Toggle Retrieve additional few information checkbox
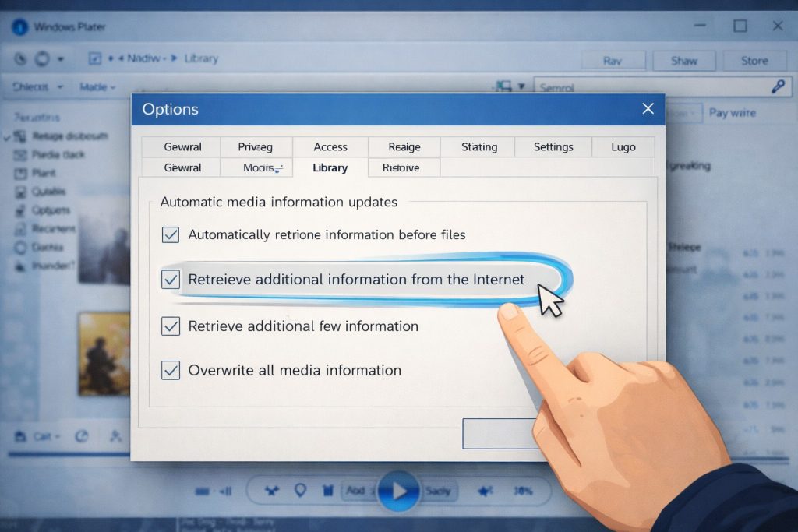The image size is (798, 532). coord(170,326)
